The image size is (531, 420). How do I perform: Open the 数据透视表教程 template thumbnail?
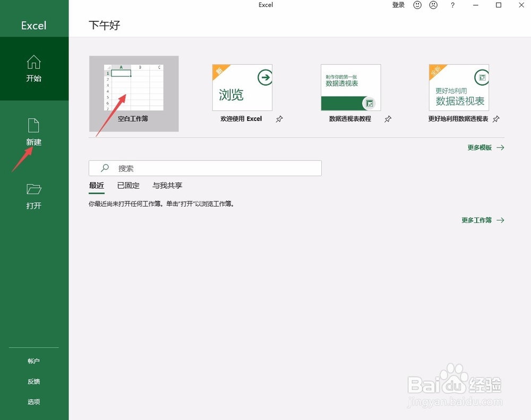351,88
